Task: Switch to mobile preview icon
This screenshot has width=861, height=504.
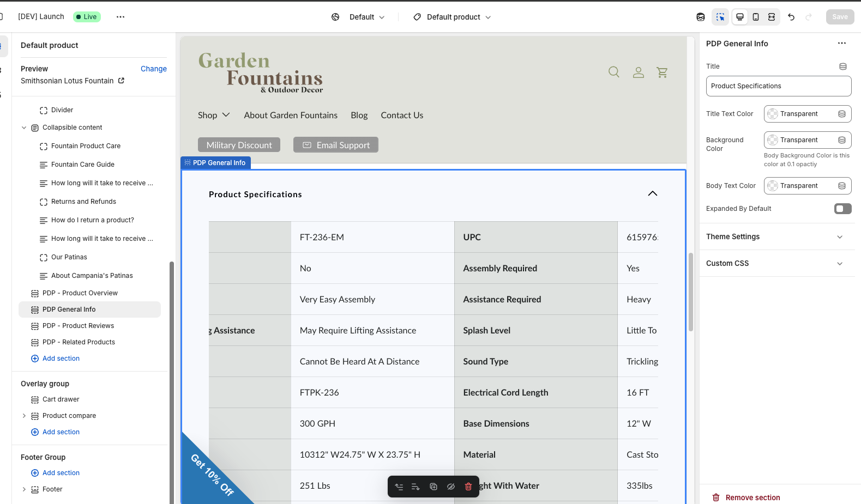Action: click(x=756, y=17)
